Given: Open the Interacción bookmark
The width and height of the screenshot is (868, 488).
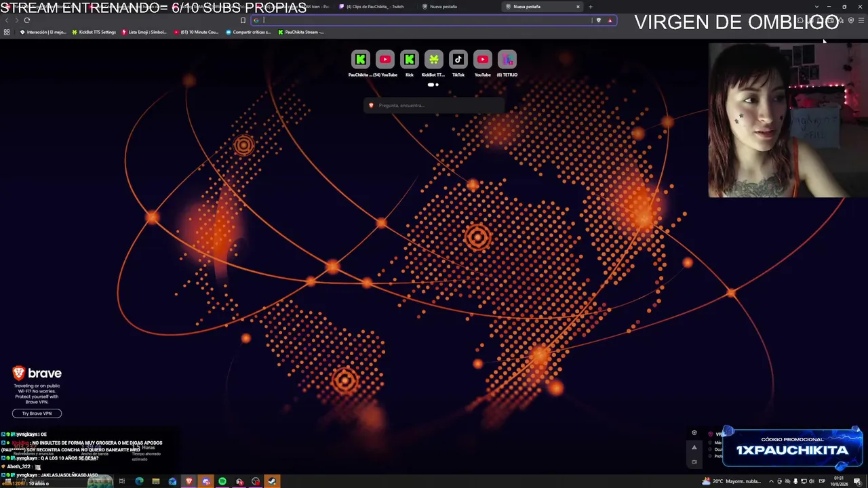Looking at the screenshot, I should (x=43, y=32).
